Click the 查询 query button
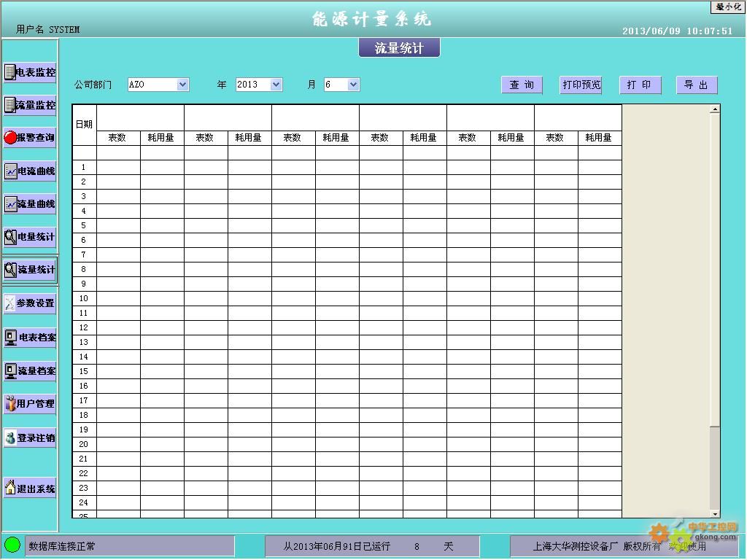Image resolution: width=747 pixels, height=560 pixels. pos(522,85)
